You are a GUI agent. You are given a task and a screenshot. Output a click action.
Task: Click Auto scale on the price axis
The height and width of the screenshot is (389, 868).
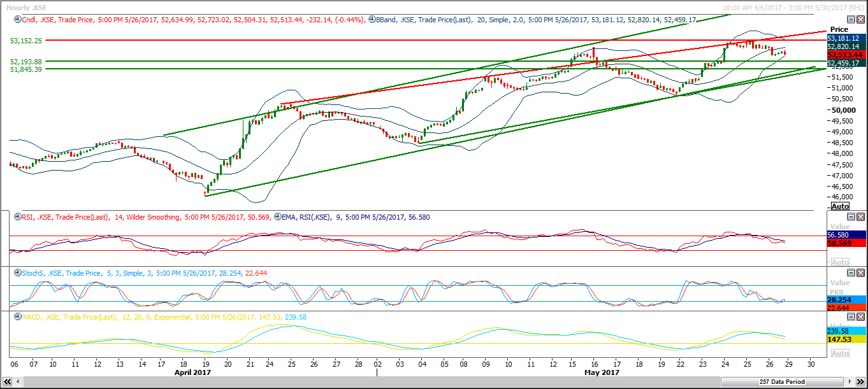pyautogui.click(x=840, y=206)
